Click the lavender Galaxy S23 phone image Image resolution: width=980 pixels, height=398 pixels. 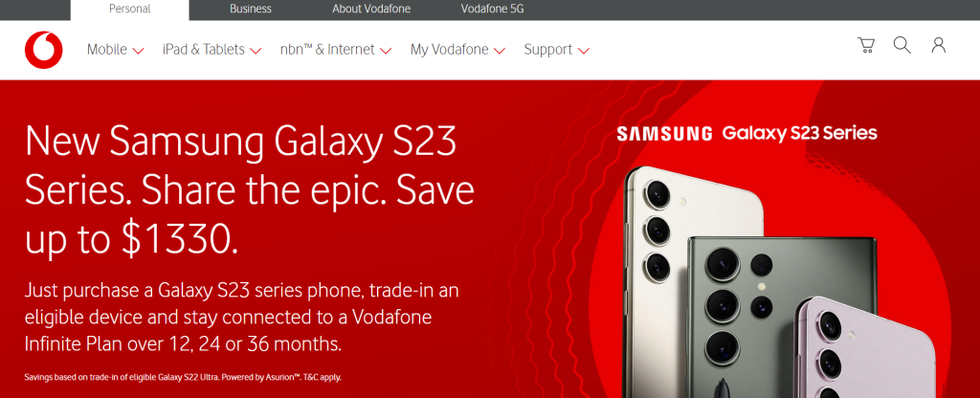[x=864, y=348]
